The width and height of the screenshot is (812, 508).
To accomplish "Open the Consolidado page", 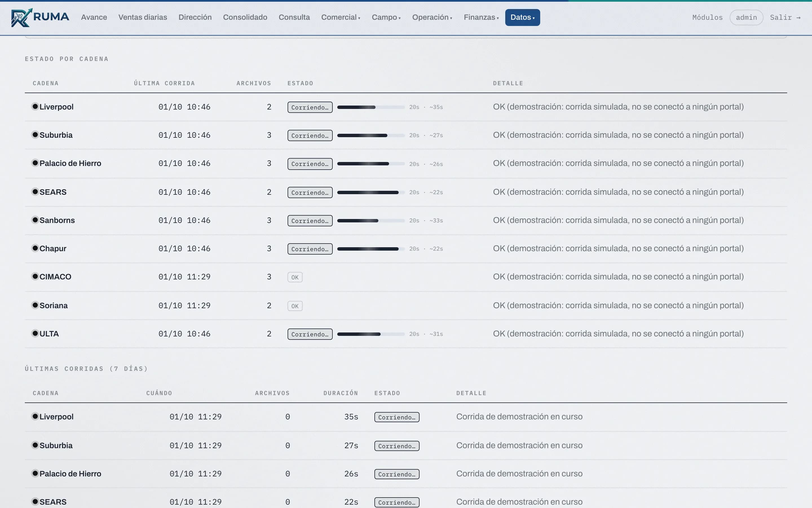I will (245, 17).
